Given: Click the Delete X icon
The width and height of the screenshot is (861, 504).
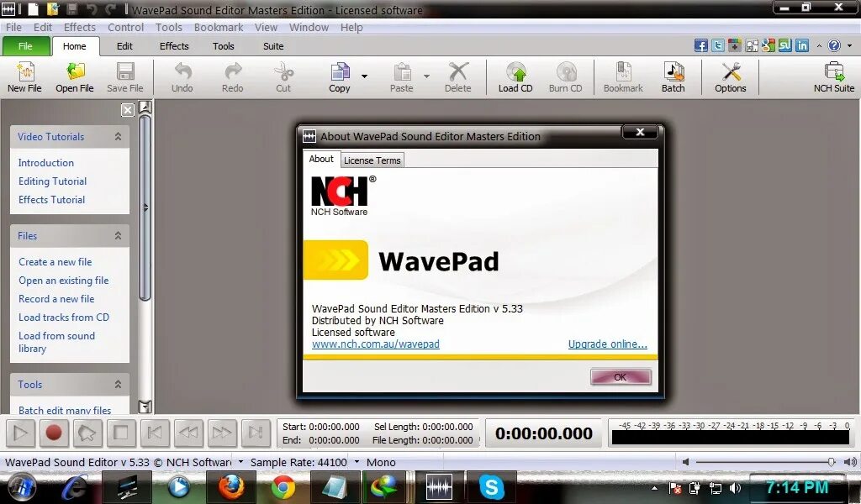Looking at the screenshot, I should click(458, 72).
